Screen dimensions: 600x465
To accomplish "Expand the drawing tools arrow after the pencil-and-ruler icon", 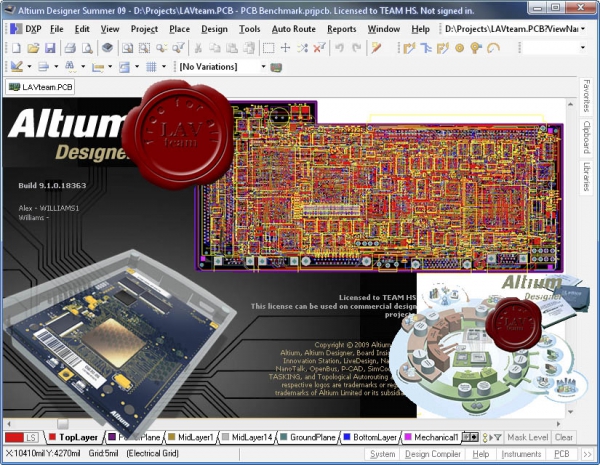I will coord(29,67).
